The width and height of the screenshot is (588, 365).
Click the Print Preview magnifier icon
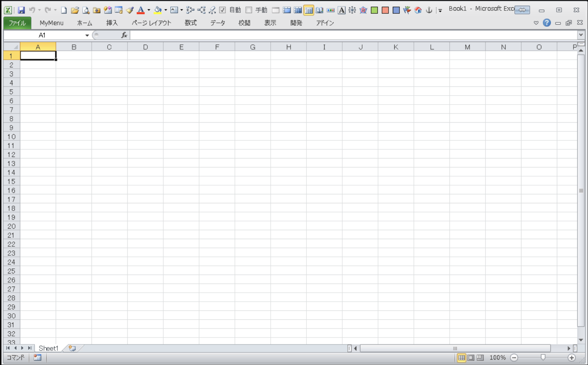(86, 10)
